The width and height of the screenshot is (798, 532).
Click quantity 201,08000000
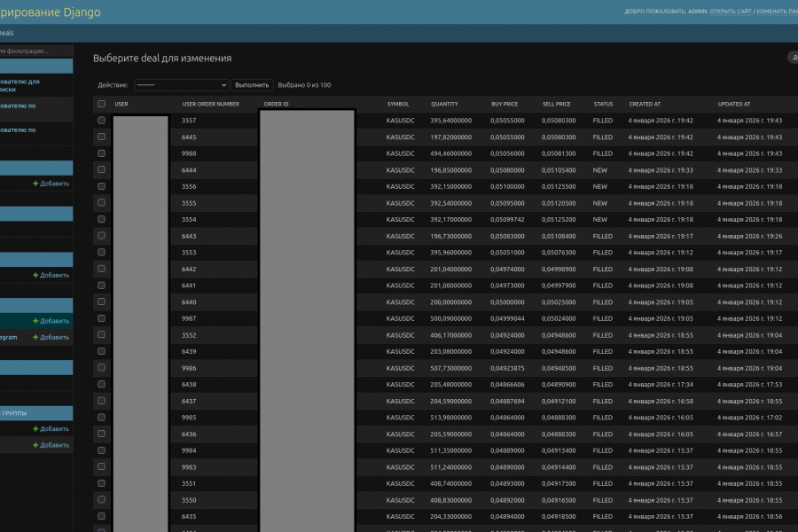click(451, 286)
